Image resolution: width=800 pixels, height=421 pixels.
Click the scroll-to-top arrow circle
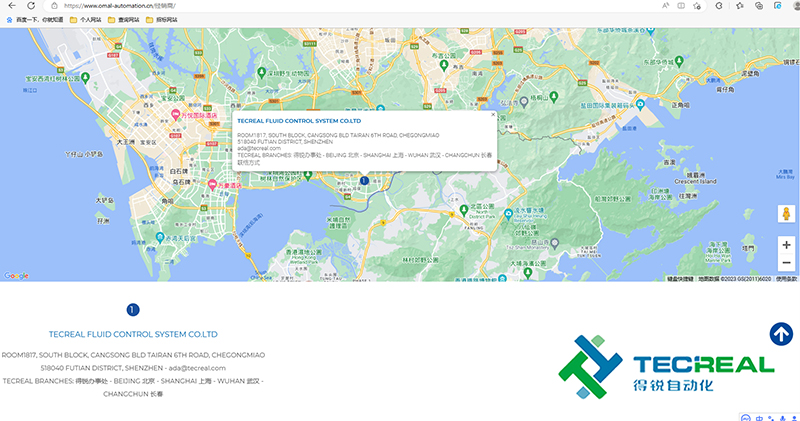pos(781,334)
